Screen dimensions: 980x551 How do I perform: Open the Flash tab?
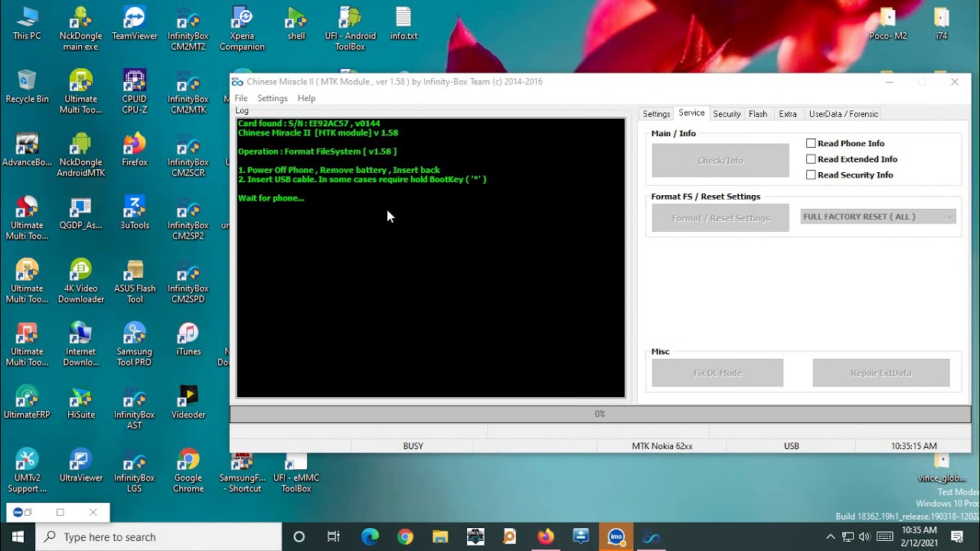pos(758,114)
